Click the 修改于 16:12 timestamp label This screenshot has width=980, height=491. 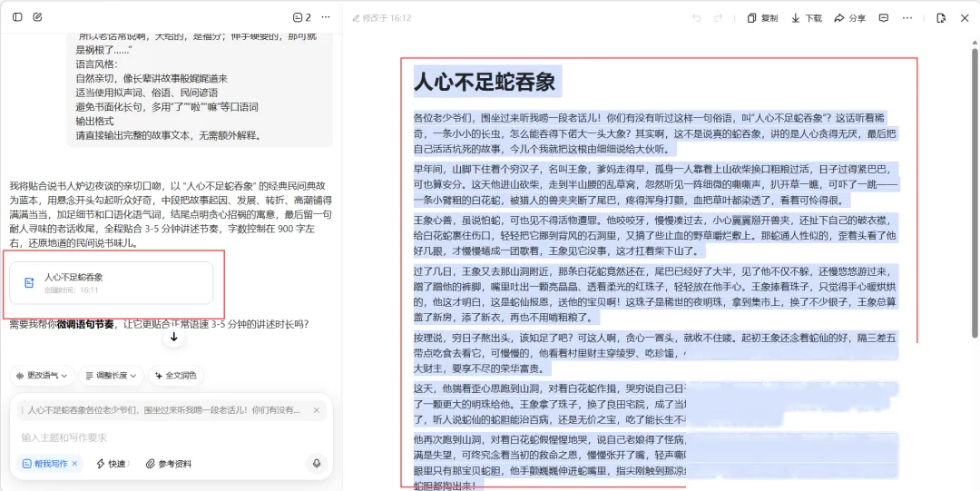(387, 18)
